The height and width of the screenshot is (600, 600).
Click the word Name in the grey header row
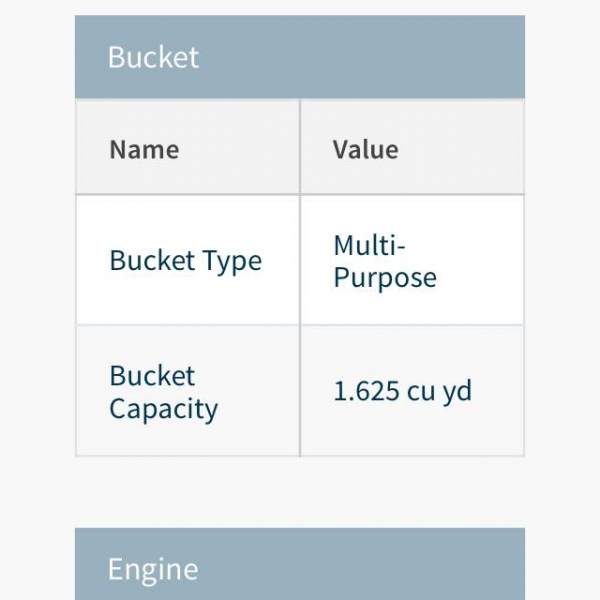[144, 149]
